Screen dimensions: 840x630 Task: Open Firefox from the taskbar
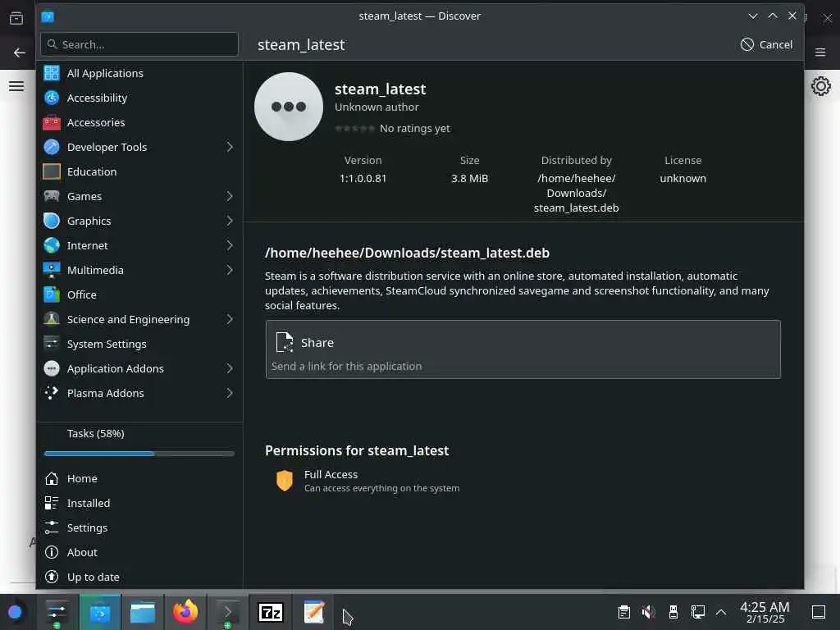tap(185, 612)
